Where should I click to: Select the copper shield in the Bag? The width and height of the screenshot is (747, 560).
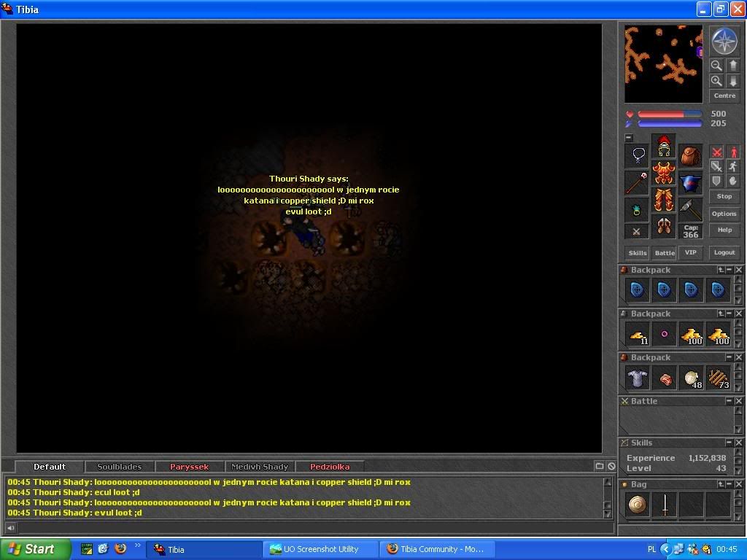point(638,505)
